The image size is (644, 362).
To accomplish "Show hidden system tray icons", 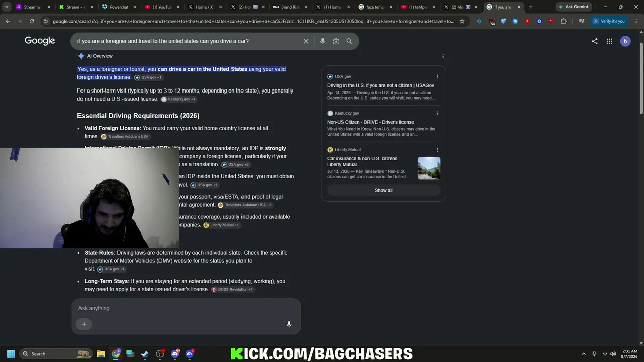I will (x=584, y=354).
